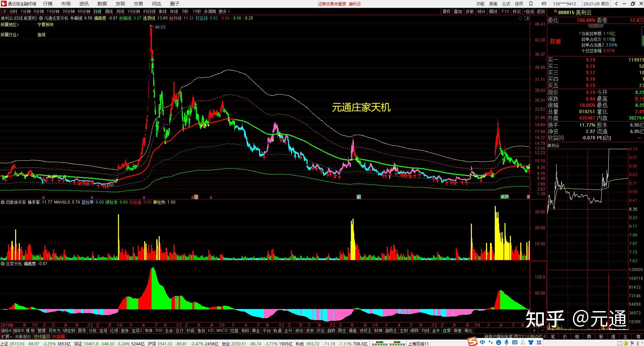Screen dimensions: 644x346
Task: Open the 问达 menu
Action: click(x=157, y=4)
